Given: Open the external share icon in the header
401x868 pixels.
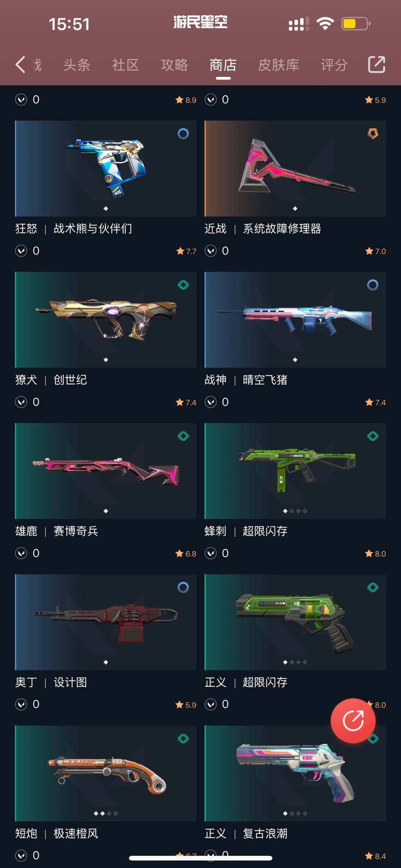Looking at the screenshot, I should 376,65.
